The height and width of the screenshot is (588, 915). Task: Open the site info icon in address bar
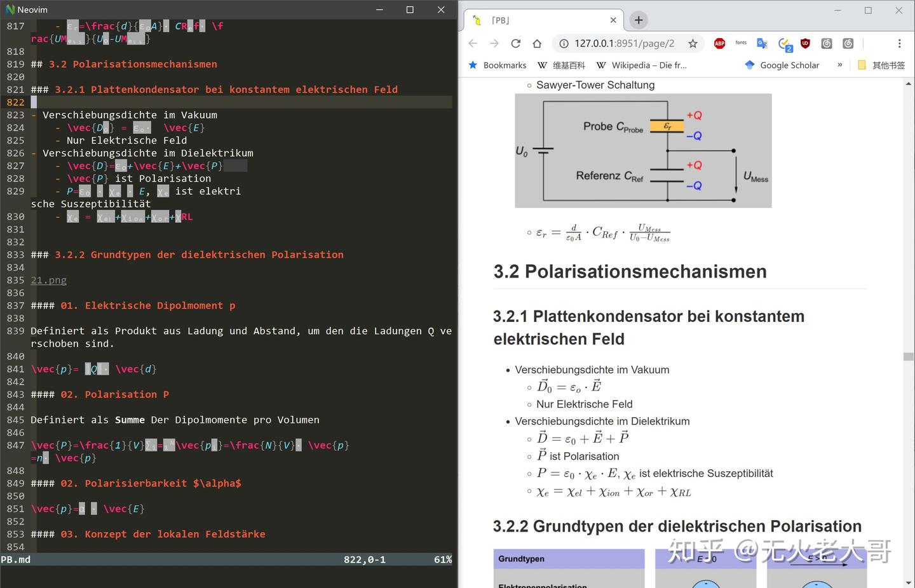(563, 44)
